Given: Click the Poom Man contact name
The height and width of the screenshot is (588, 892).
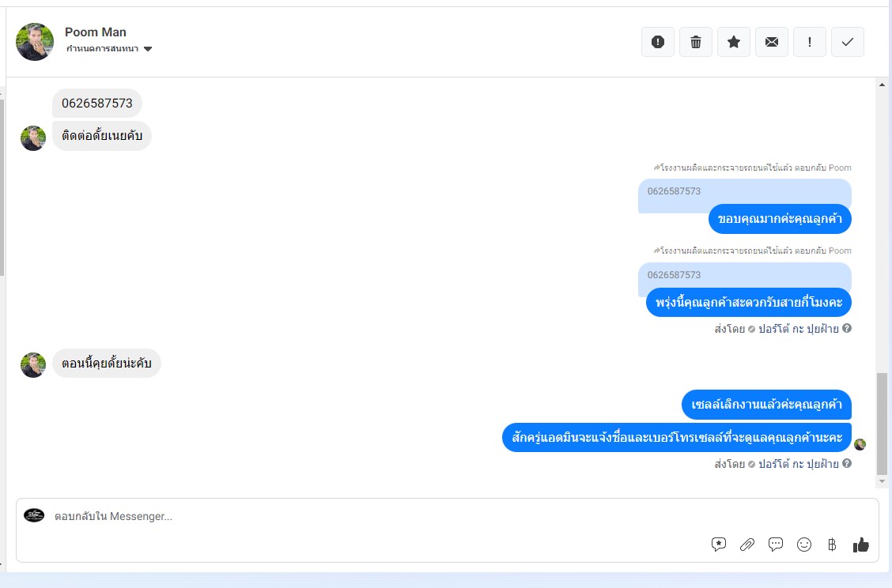Looking at the screenshot, I should click(x=96, y=32).
